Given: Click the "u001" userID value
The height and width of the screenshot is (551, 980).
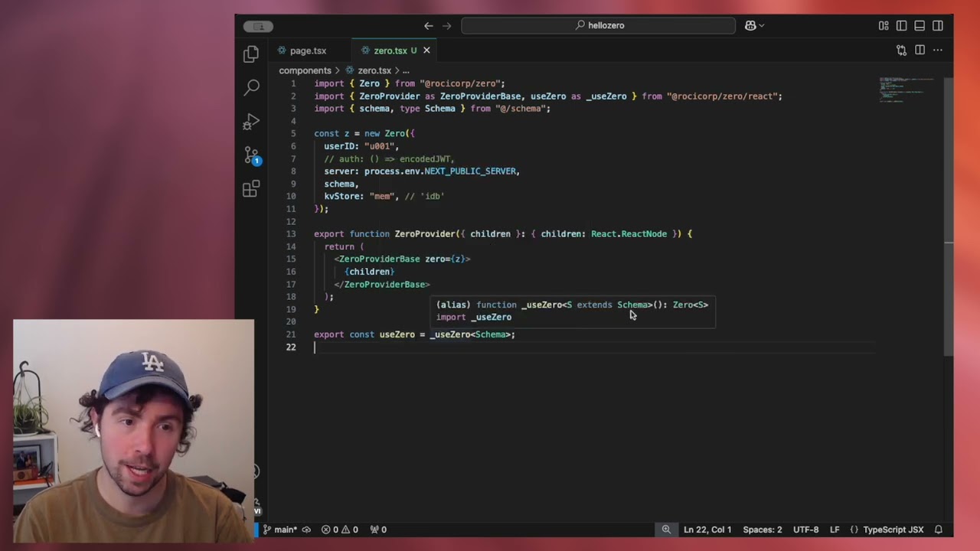Looking at the screenshot, I should [379, 146].
